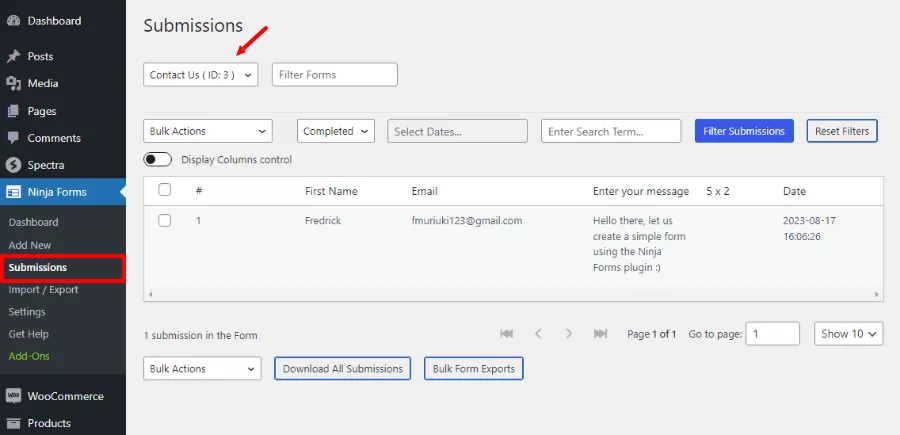This screenshot has height=435, width=900.
Task: Go to next page using arrow icon
Action: tap(569, 333)
